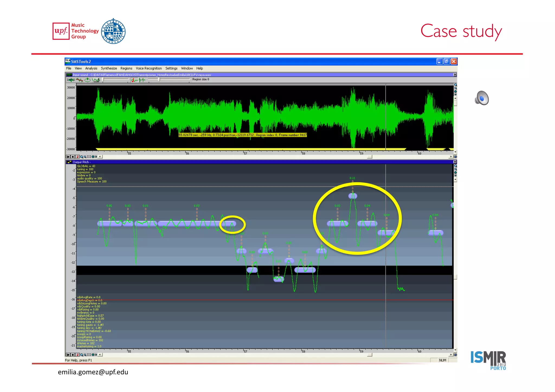This screenshot has height=392, width=555.
Task: Click the speaker audio icon on the slide
Action: coord(482,98)
